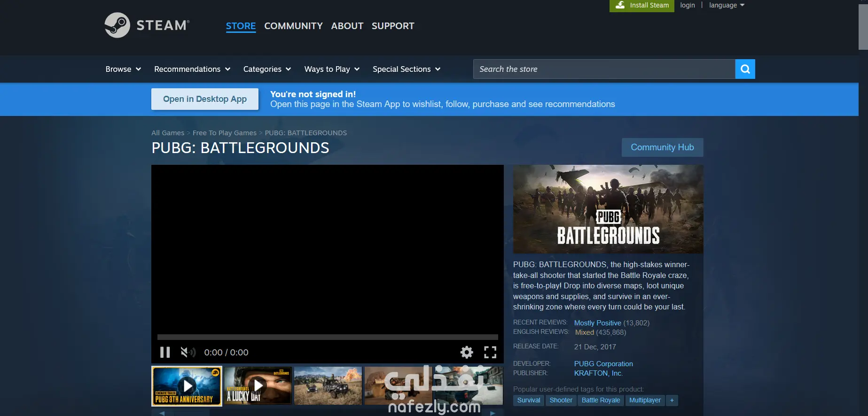Expand the Ways to Play menu
This screenshot has height=416, width=868.
(332, 69)
